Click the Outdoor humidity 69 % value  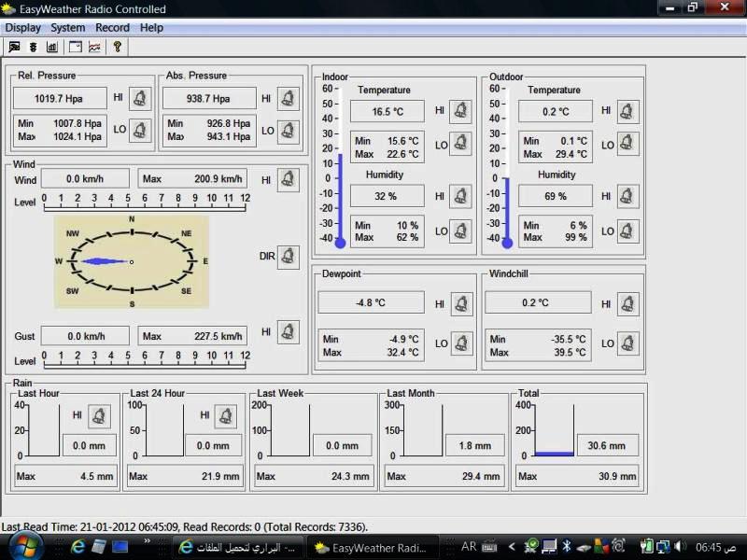click(556, 196)
